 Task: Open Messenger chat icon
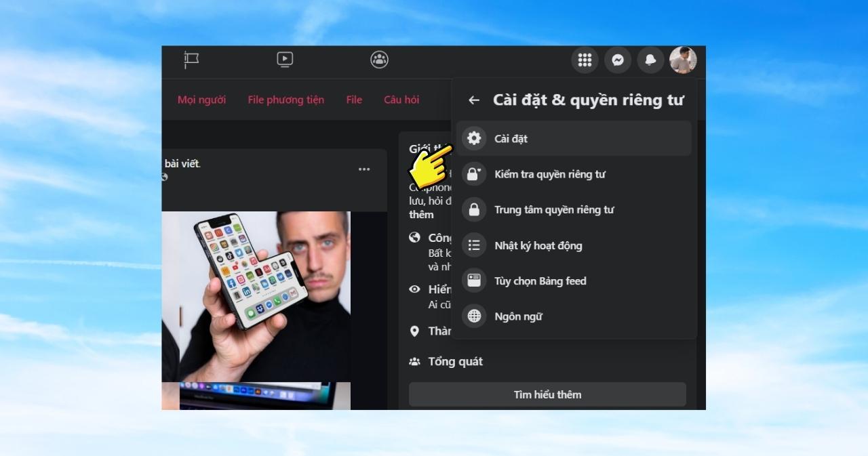[618, 60]
